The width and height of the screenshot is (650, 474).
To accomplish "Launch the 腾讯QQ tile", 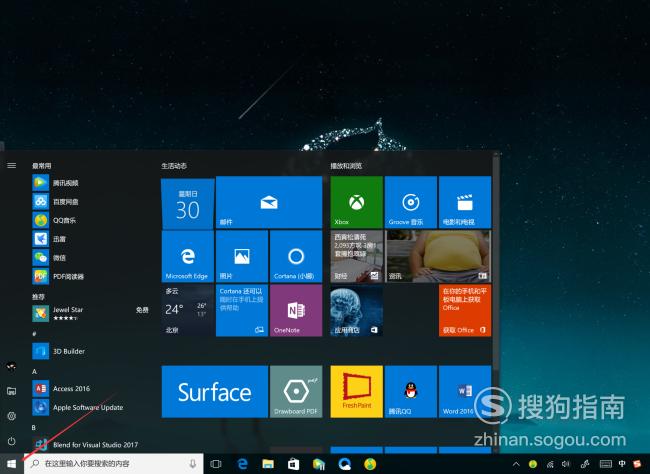I will point(411,391).
